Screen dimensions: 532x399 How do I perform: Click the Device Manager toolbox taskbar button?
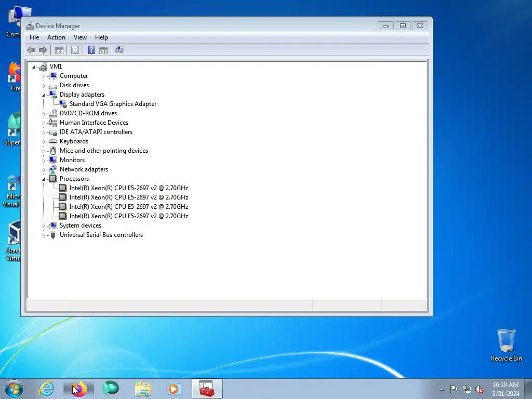click(x=207, y=389)
